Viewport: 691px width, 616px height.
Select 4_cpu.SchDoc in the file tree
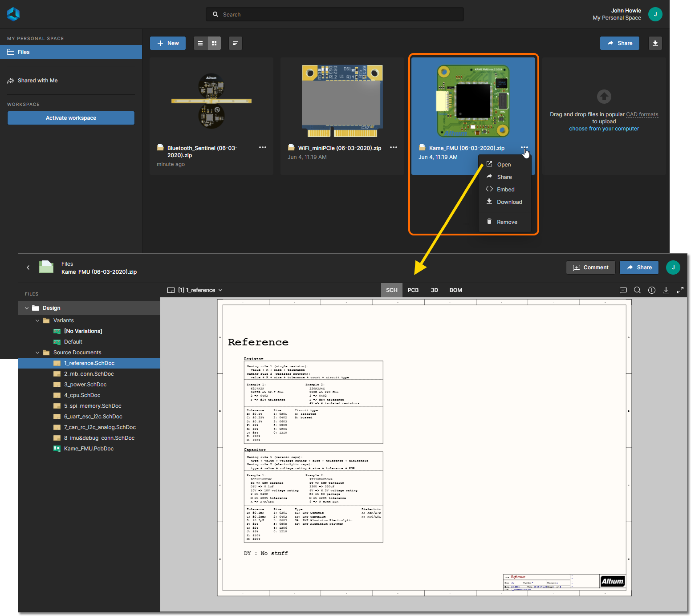pyautogui.click(x=82, y=395)
